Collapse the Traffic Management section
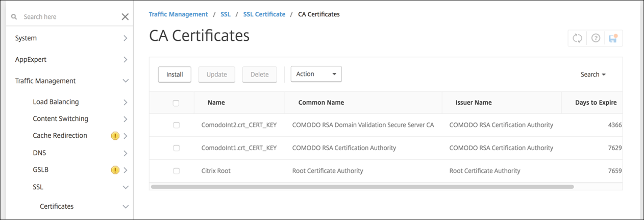This screenshot has height=220, width=644. click(x=125, y=81)
